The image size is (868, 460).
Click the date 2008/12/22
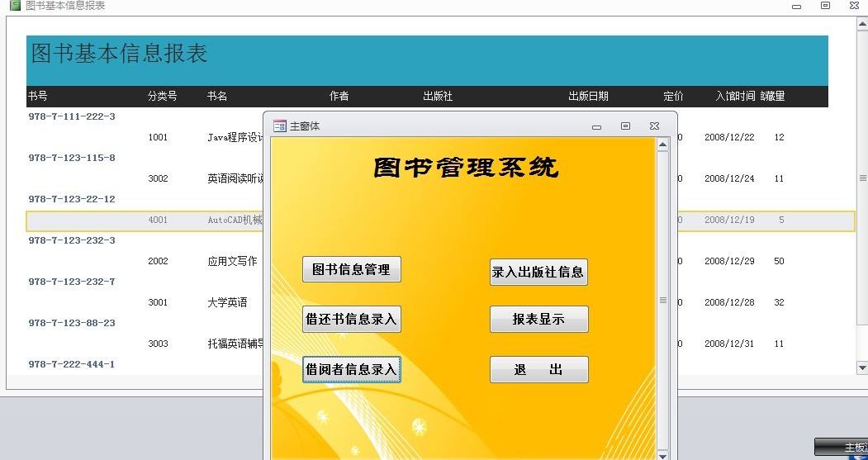[x=729, y=137]
